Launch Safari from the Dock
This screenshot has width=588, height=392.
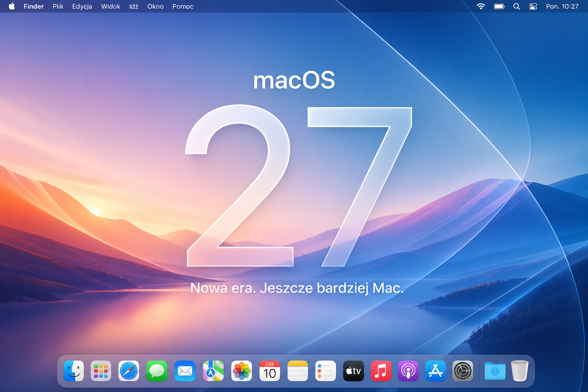click(x=129, y=371)
